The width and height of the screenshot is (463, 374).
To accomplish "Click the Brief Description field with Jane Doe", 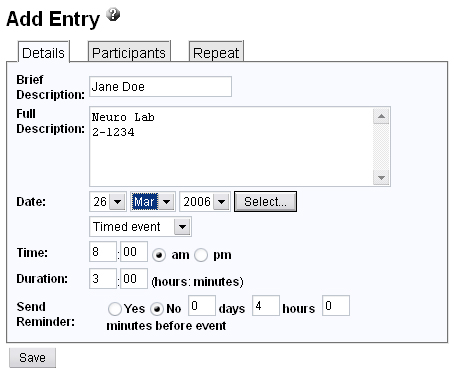I will (160, 87).
